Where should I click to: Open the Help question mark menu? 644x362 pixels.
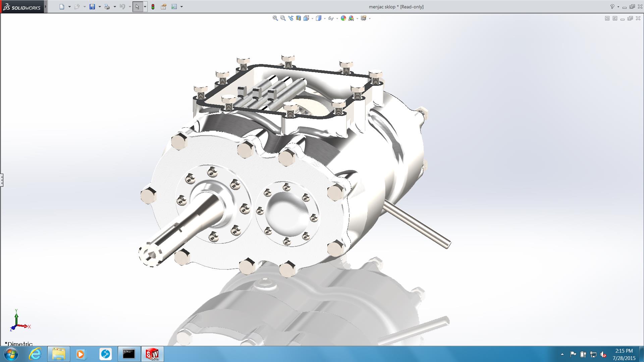click(612, 7)
